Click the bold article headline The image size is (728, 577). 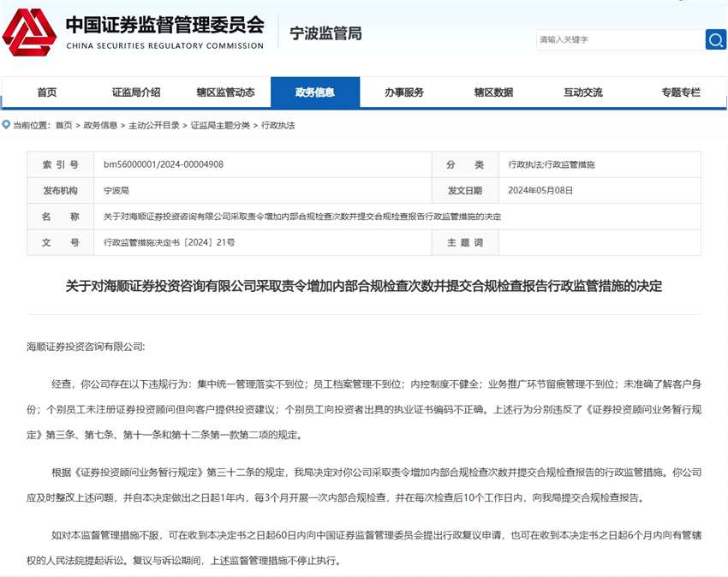(364, 286)
